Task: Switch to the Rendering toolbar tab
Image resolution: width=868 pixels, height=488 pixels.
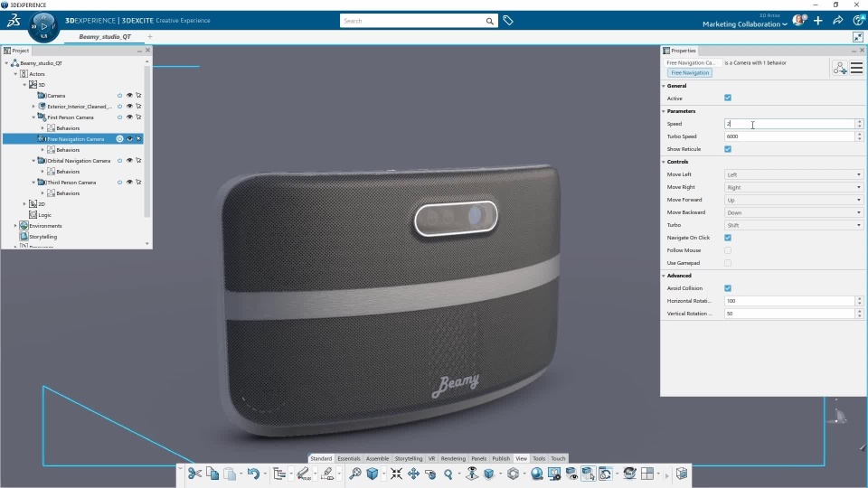Action: [453, 458]
